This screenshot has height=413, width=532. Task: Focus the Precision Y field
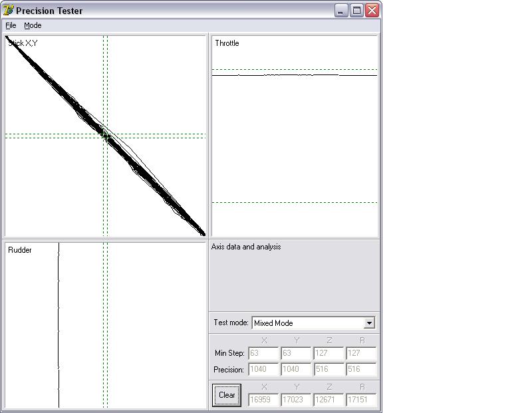(296, 369)
